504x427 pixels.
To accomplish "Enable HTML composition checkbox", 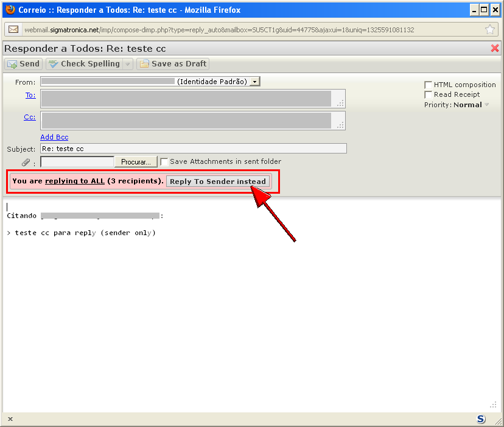I will click(x=429, y=85).
